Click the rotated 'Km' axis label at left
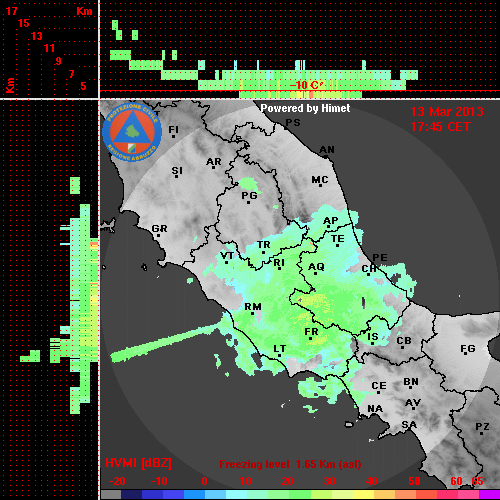Screen dimensions: 500x500 pos(10,85)
